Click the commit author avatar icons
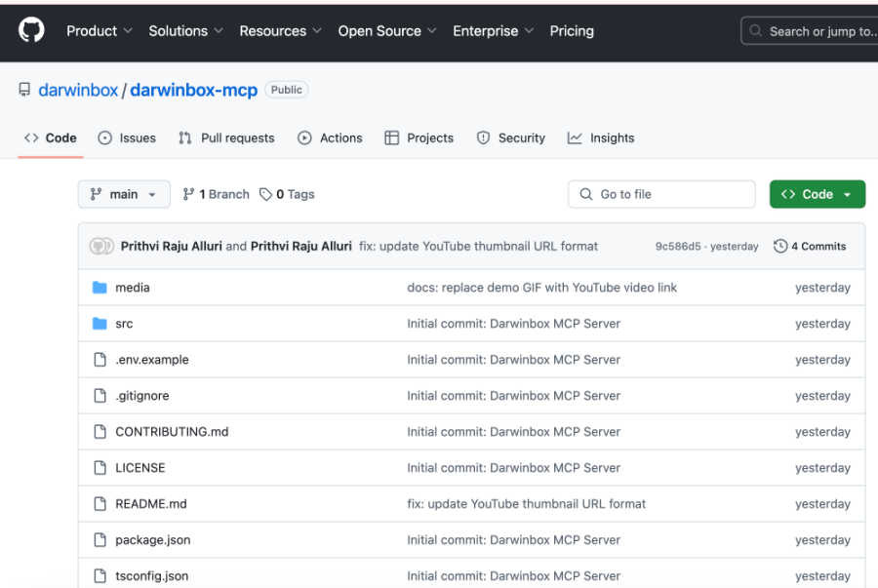The width and height of the screenshot is (878, 588). [101, 246]
